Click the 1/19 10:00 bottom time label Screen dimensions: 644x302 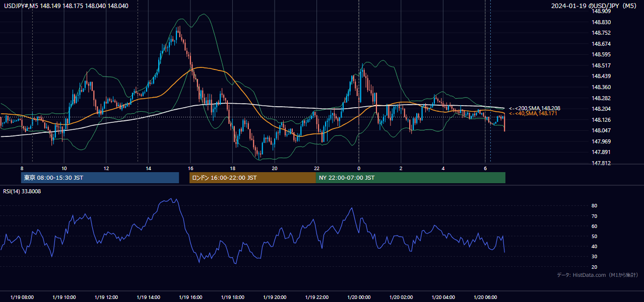point(64,297)
